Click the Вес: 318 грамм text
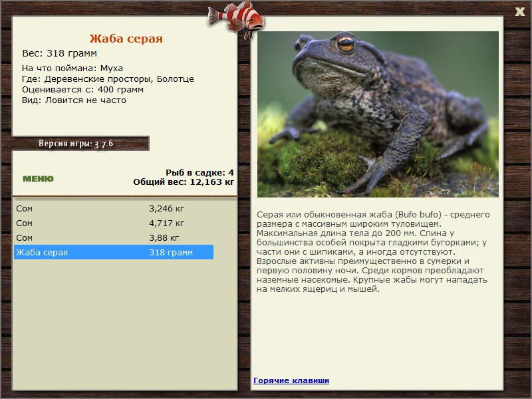Image resolution: width=532 pixels, height=399 pixels. (59, 53)
